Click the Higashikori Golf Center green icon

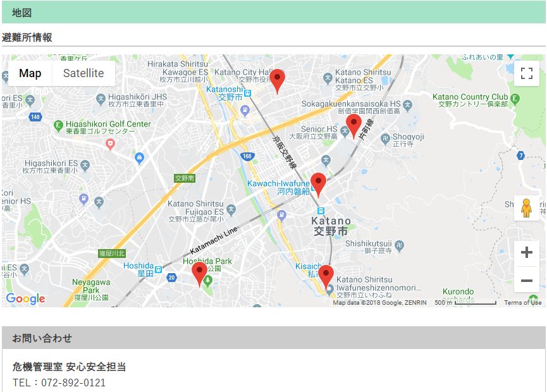(58, 126)
